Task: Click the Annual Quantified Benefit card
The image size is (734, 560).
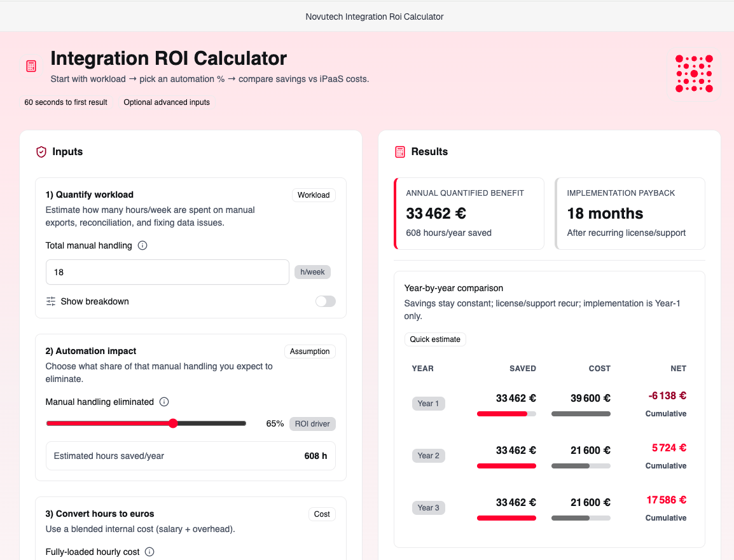Action: pyautogui.click(x=469, y=214)
